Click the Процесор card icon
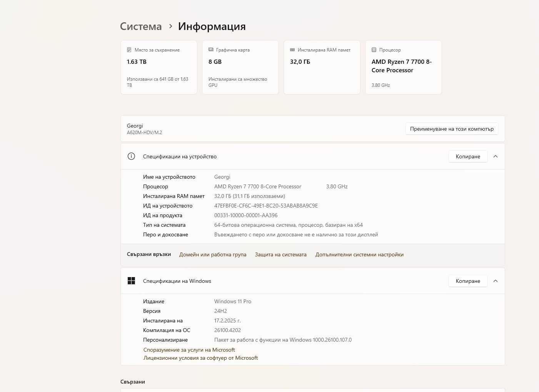Viewport: 539px width, 392px height. pos(374,50)
